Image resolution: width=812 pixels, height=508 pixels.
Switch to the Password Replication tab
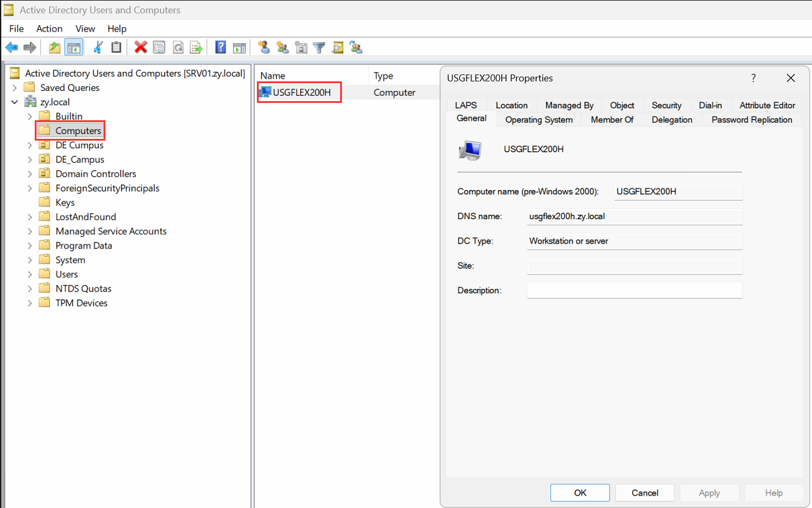752,120
